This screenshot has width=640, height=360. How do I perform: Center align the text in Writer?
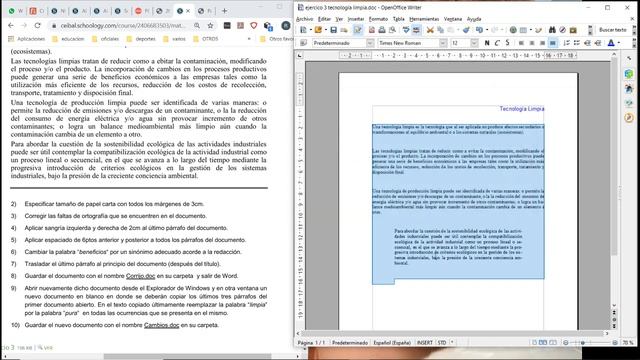pyautogui.click(x=531, y=43)
